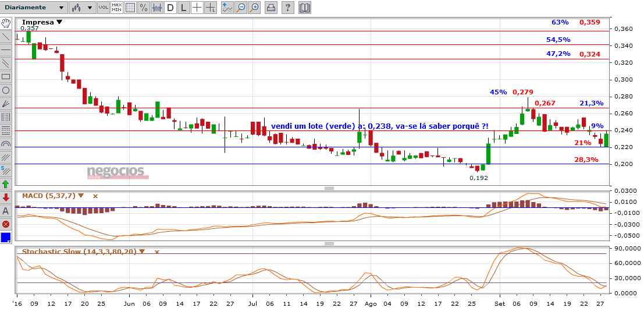Open the Stochastic Slow settings dropdown
Screen dimensions: 644x311
pos(142,251)
